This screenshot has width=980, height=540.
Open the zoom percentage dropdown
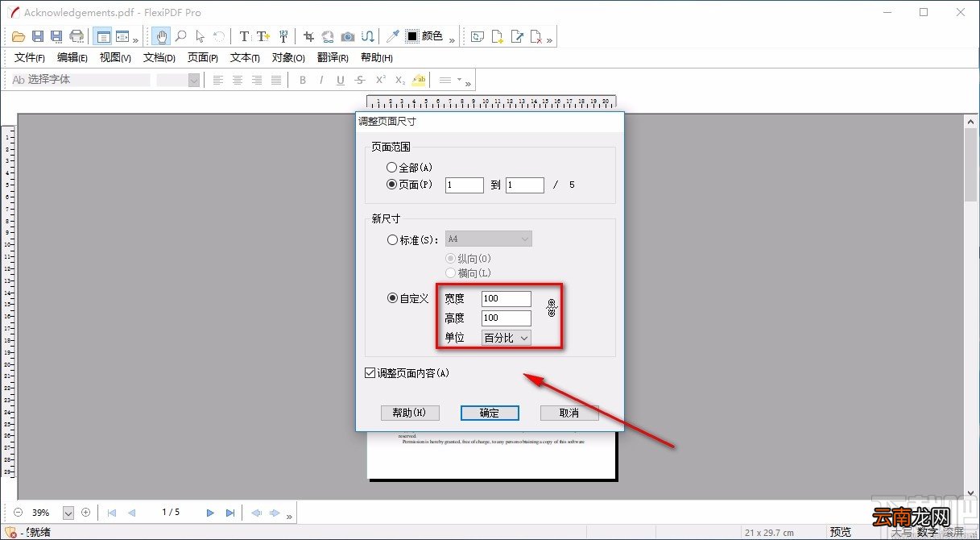[68, 513]
